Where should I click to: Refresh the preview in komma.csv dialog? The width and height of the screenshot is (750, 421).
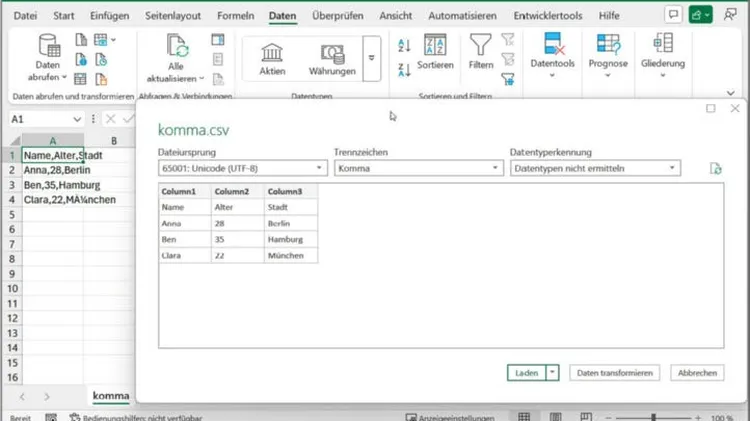tap(715, 169)
